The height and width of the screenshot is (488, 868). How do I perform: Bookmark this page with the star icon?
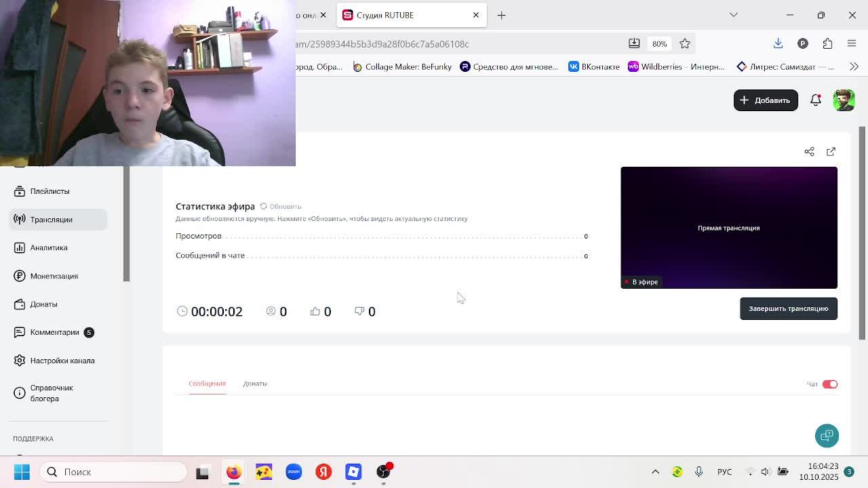click(685, 44)
